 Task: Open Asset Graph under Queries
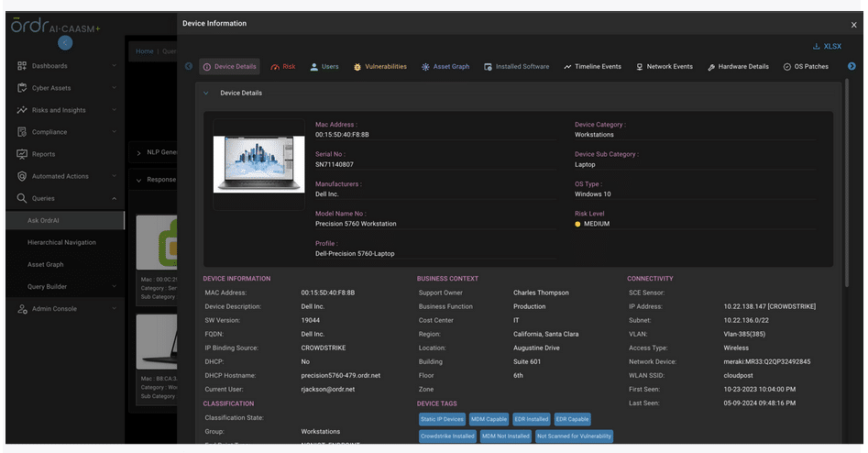[x=46, y=265]
